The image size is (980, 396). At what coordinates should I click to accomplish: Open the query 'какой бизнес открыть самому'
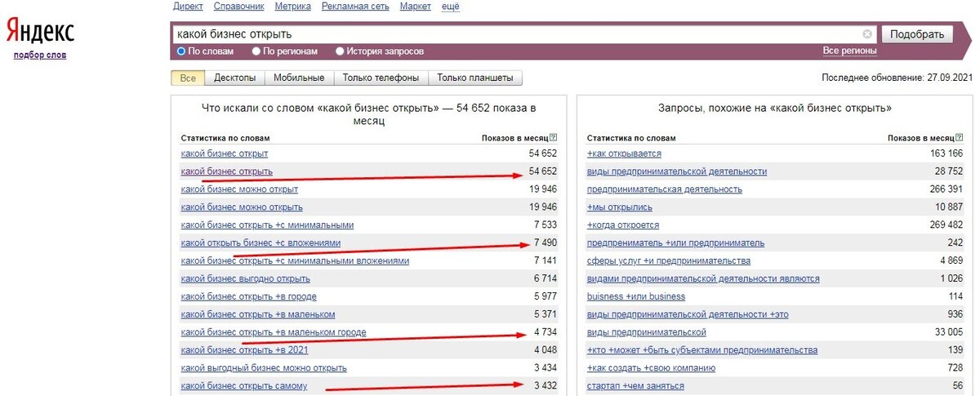pos(244,386)
